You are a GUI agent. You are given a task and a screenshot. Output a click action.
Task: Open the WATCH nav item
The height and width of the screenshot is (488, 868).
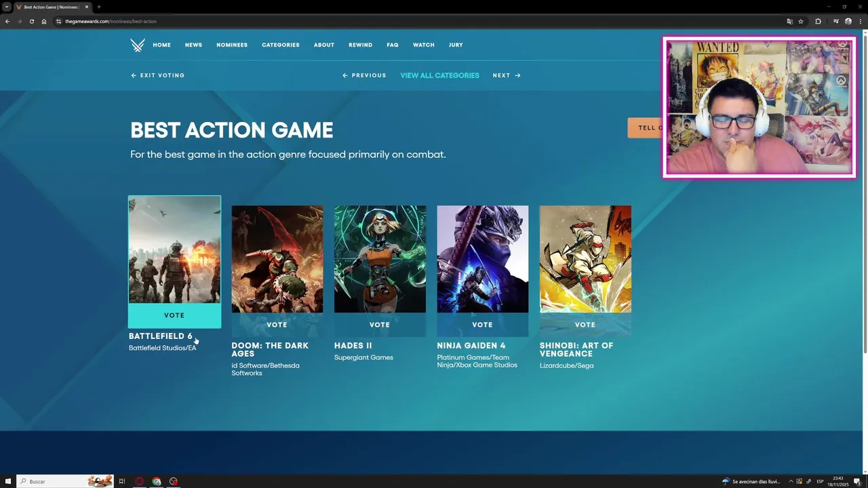(x=424, y=45)
